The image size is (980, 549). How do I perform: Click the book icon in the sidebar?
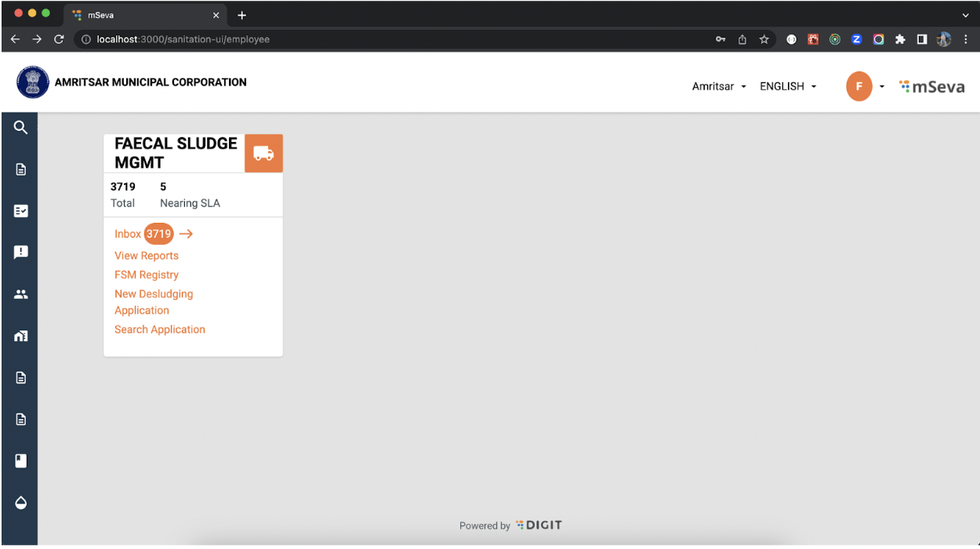tap(21, 460)
